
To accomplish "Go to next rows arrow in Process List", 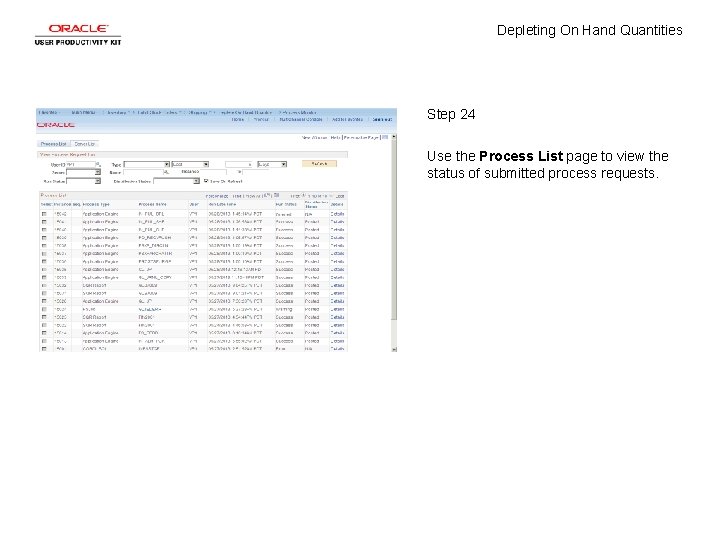I will pyautogui.click(x=332, y=196).
